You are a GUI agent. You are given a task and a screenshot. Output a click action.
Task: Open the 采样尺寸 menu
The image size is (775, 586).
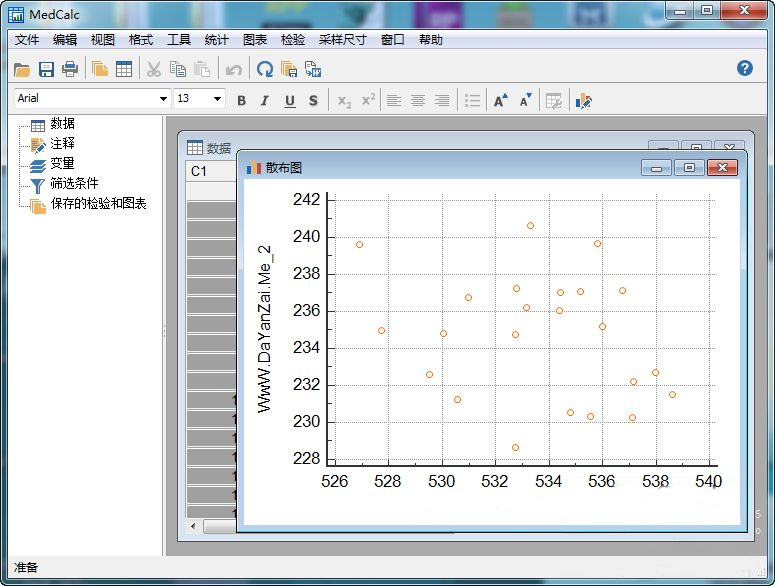pos(343,40)
